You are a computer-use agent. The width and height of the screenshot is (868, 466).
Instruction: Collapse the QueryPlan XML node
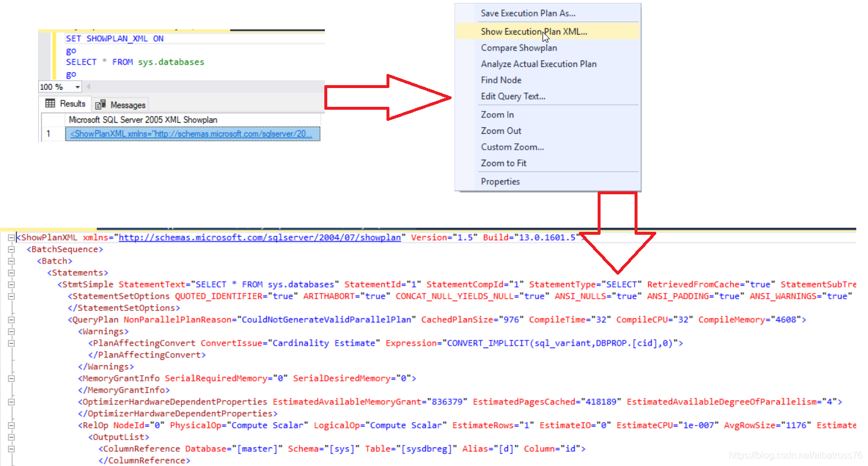point(12,319)
